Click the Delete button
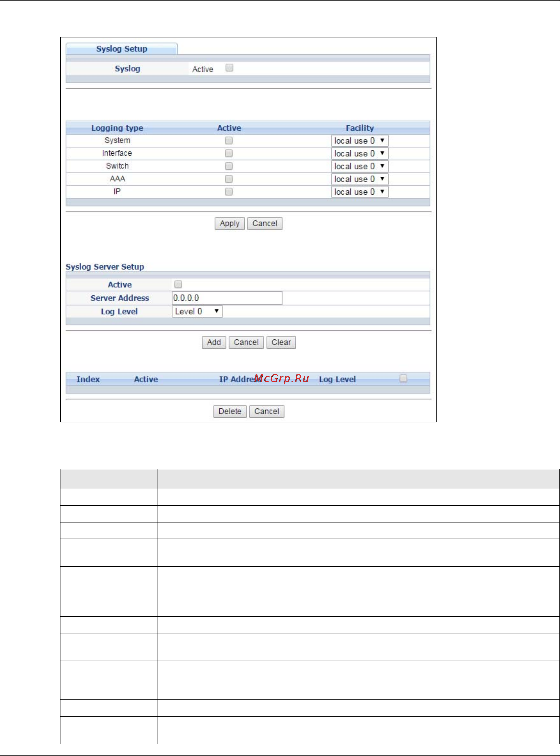Image resolution: width=560 pixels, height=756 pixels. 230,412
